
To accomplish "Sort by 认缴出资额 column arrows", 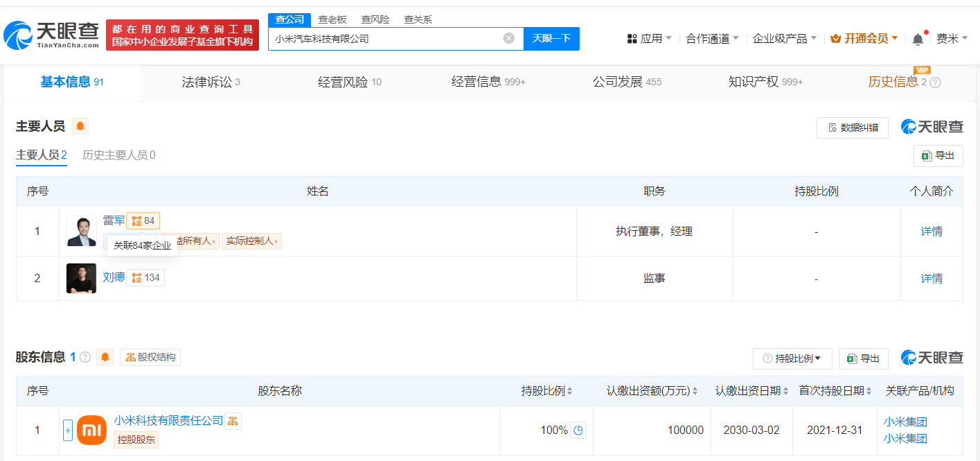I will (695, 392).
